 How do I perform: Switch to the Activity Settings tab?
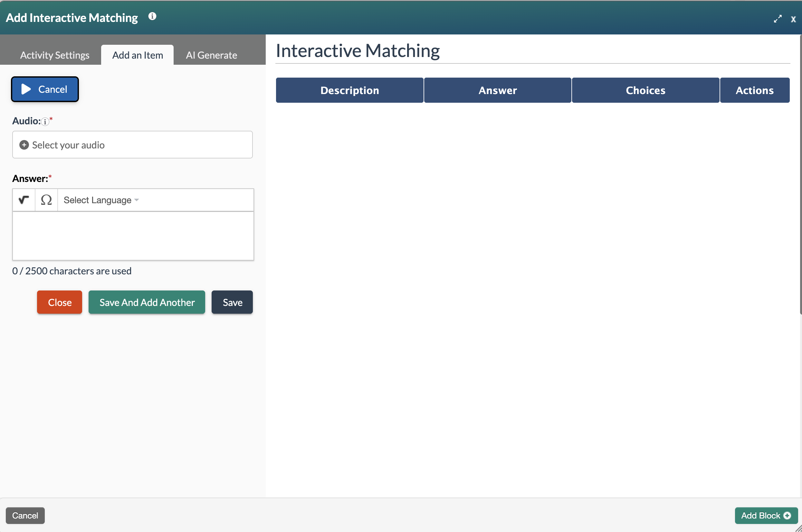click(54, 55)
